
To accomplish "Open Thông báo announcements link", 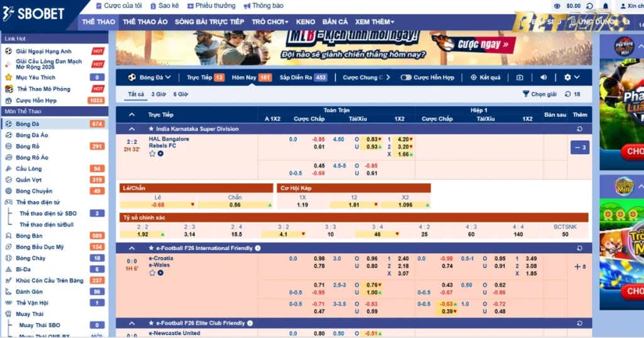I will (264, 6).
